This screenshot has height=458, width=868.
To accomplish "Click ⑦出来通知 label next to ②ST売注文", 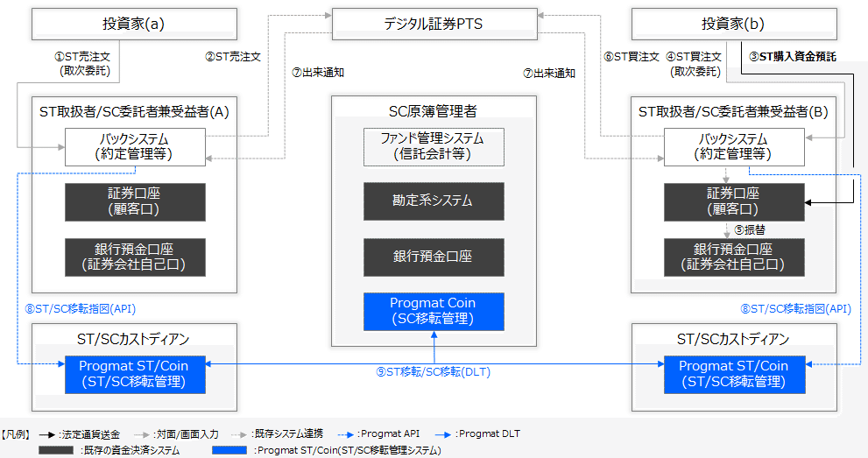I will coord(318,73).
